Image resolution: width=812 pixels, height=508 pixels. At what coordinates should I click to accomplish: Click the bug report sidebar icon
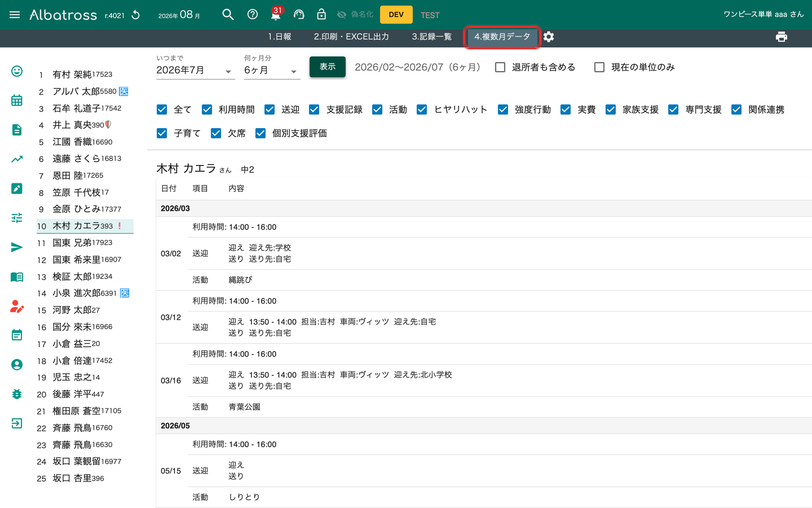click(17, 394)
